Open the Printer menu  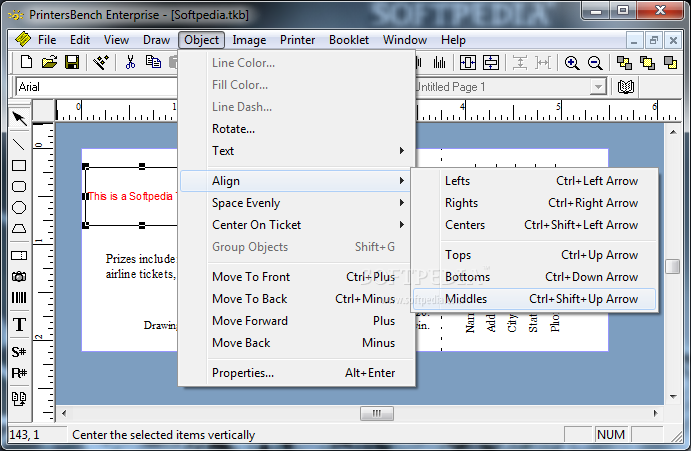(x=297, y=40)
